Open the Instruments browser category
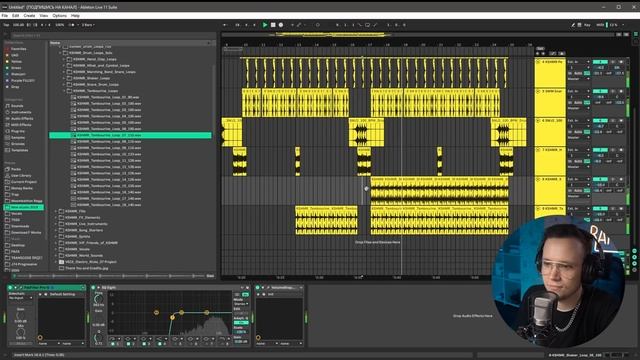The image size is (640, 360). pyautogui.click(x=20, y=112)
